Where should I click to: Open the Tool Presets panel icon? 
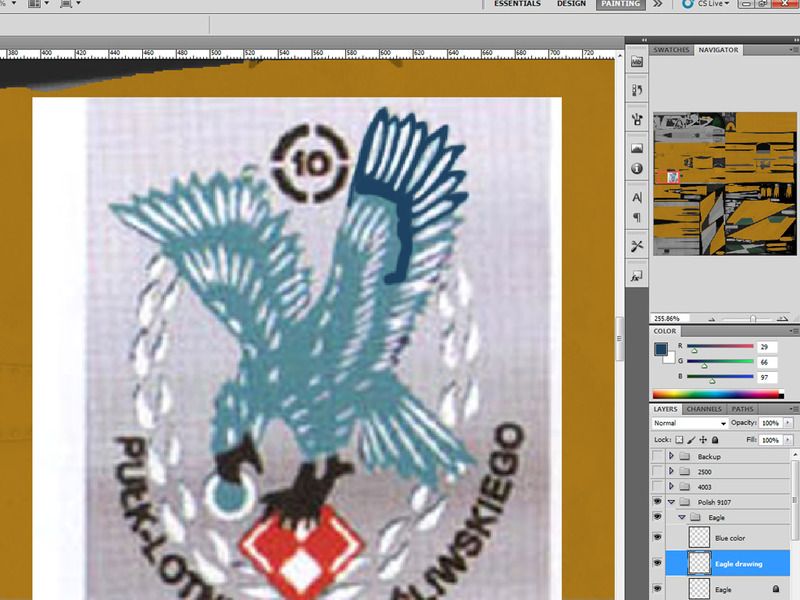637,246
